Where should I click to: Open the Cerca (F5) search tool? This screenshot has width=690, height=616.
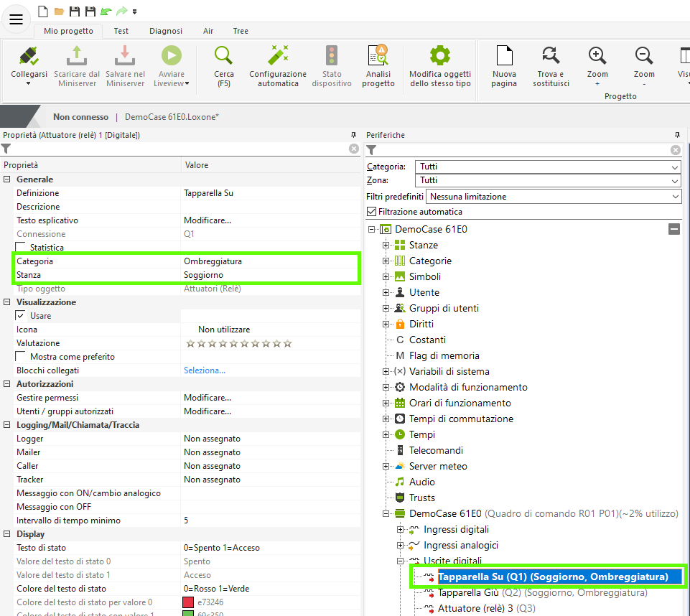[224, 56]
